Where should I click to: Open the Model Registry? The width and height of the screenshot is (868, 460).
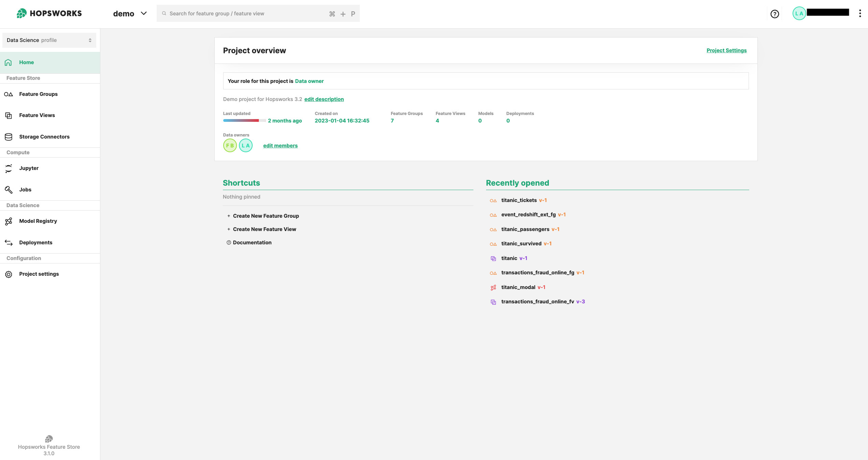tap(38, 221)
